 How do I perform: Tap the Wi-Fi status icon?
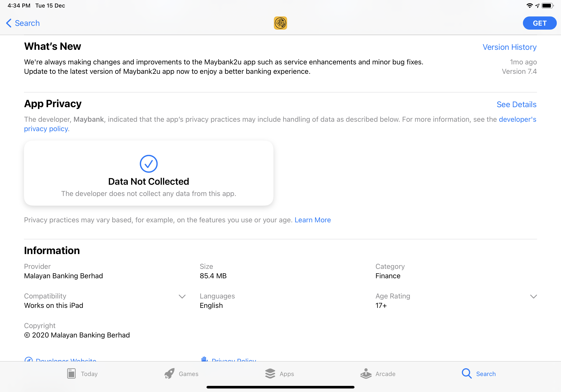click(529, 6)
